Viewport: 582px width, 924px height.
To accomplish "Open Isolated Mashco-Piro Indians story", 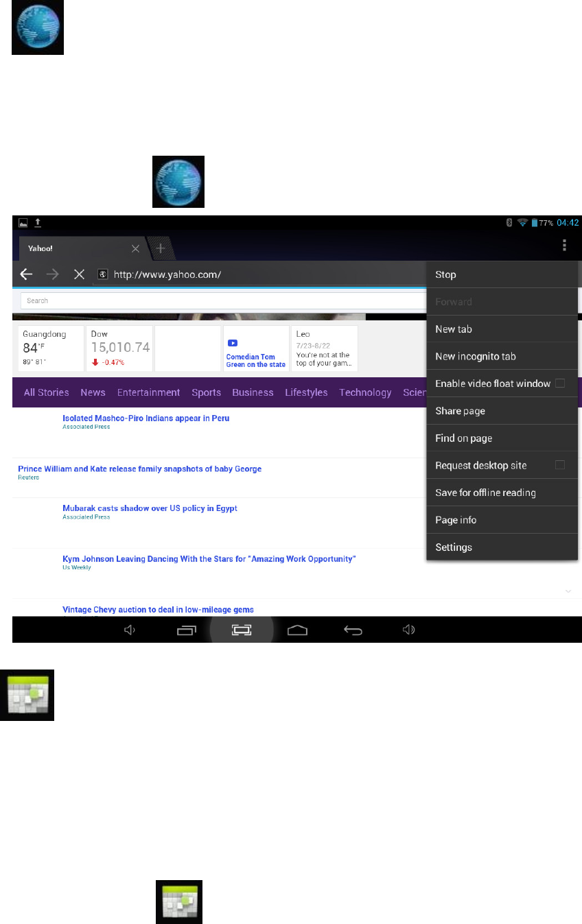I will (146, 418).
